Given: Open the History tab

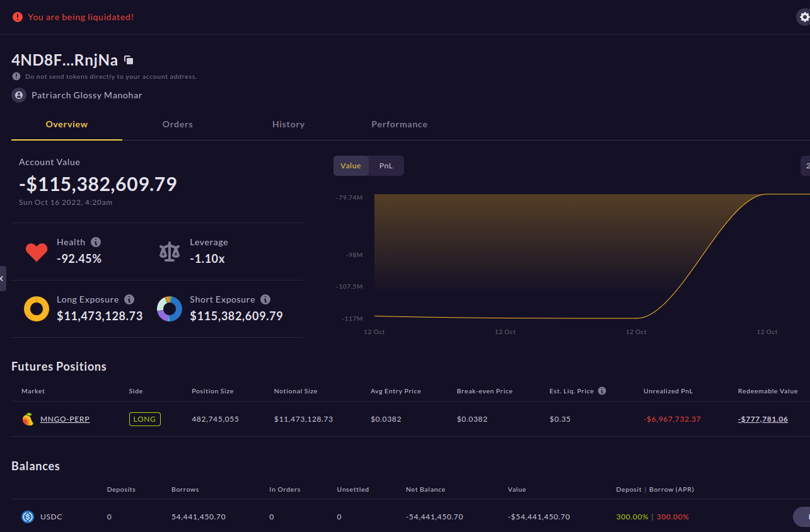Looking at the screenshot, I should [x=289, y=124].
